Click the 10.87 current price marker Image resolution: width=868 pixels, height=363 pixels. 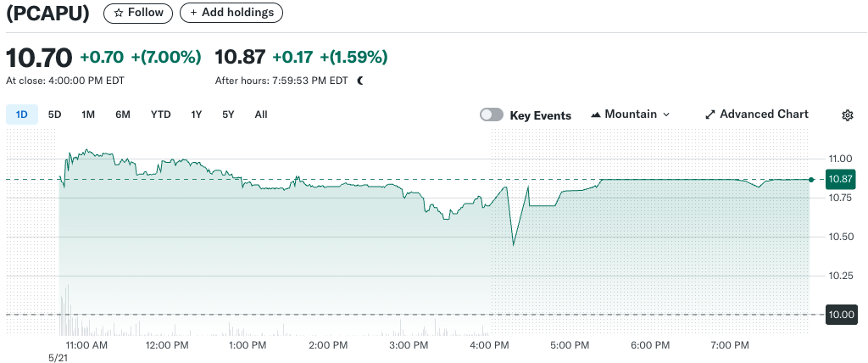(x=840, y=179)
